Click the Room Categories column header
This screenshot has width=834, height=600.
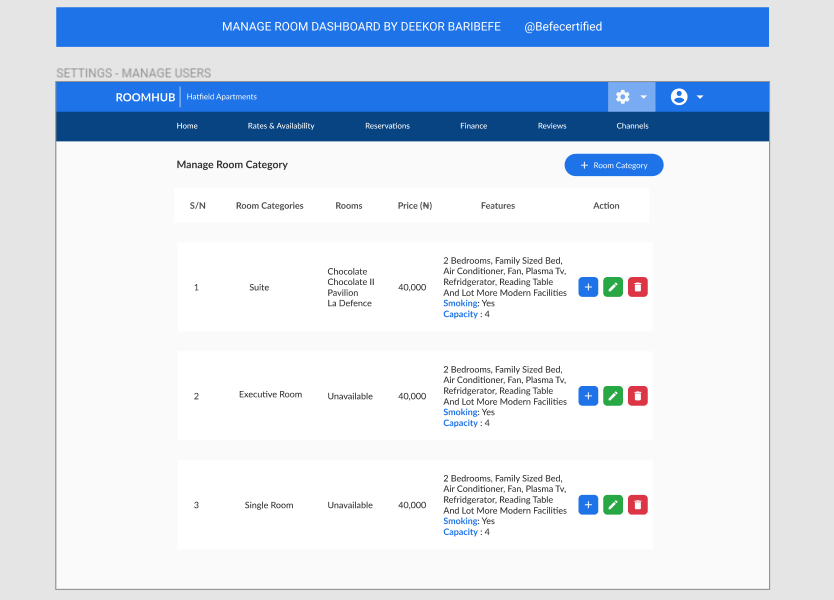270,206
